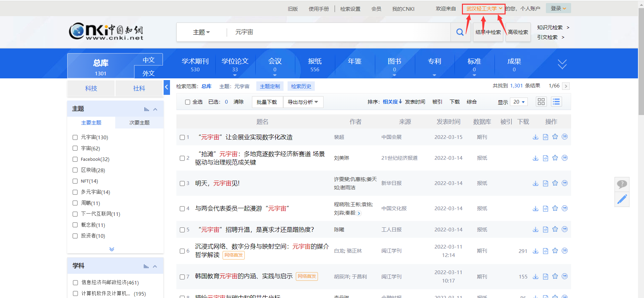
Task: Open the 次要主题 tab
Action: [x=139, y=123]
